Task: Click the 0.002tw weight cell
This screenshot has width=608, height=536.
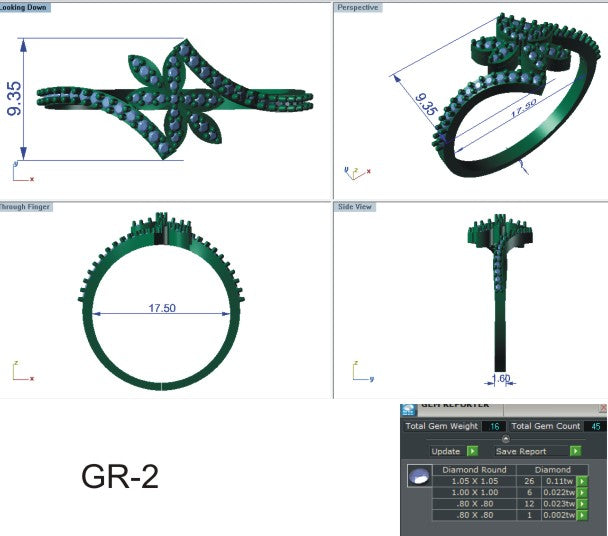Action: click(559, 515)
